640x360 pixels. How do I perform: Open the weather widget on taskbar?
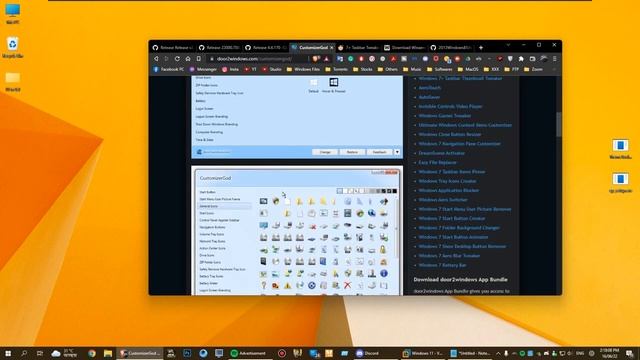[x=64, y=353]
